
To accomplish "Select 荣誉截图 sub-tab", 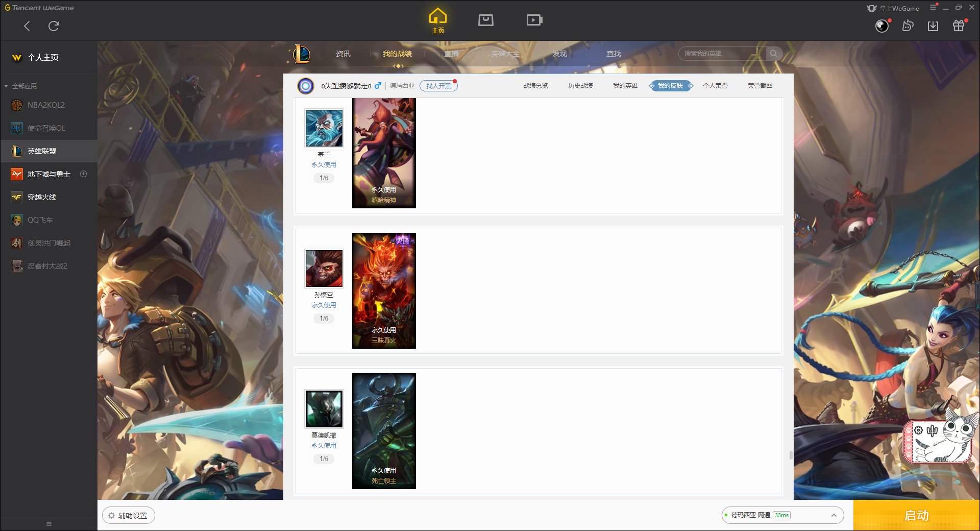I will 760,86.
